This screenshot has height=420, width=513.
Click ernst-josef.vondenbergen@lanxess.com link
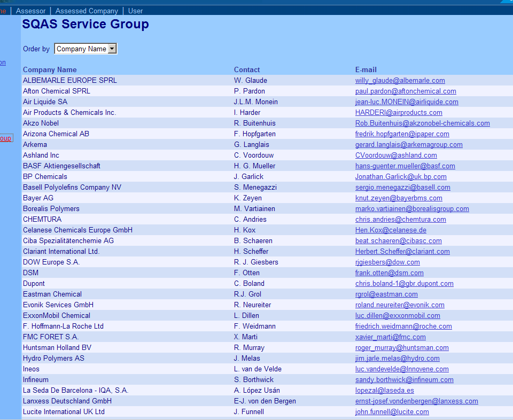pos(416,401)
